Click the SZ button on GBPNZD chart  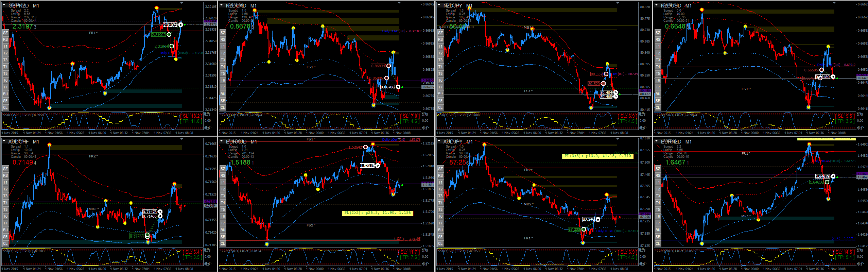[5, 33]
